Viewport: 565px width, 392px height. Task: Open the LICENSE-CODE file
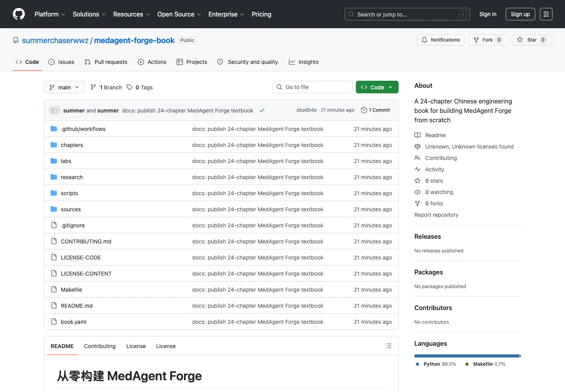click(81, 258)
